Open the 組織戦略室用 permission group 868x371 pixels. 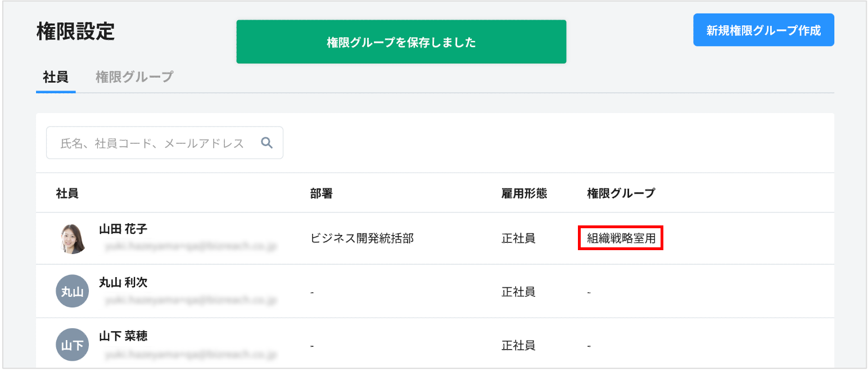coord(620,238)
